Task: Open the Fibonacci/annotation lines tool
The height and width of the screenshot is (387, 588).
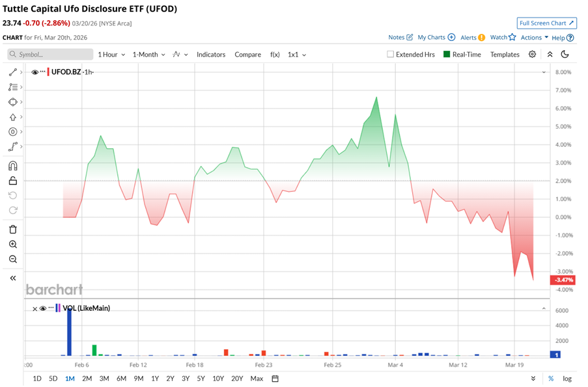Action: 13,87
